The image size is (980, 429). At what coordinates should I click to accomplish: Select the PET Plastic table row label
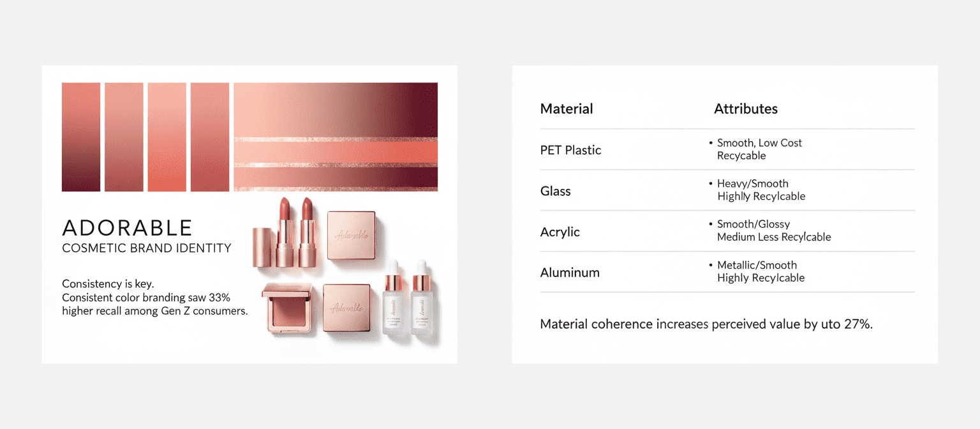coord(570,150)
